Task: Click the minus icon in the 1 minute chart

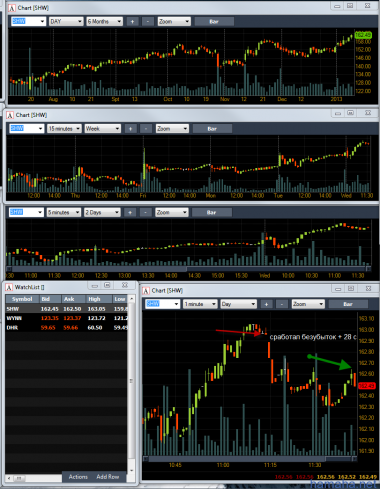Action: (282, 304)
